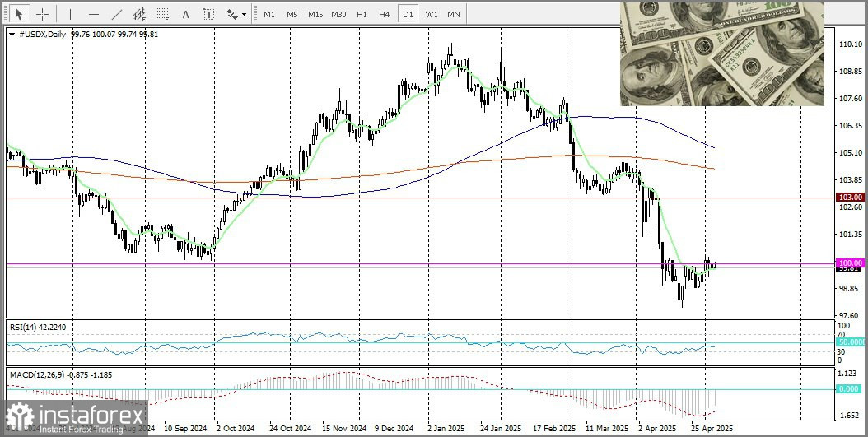The image size is (868, 437).
Task: Click the 24 Jan 2025 date label
Action: 501,429
